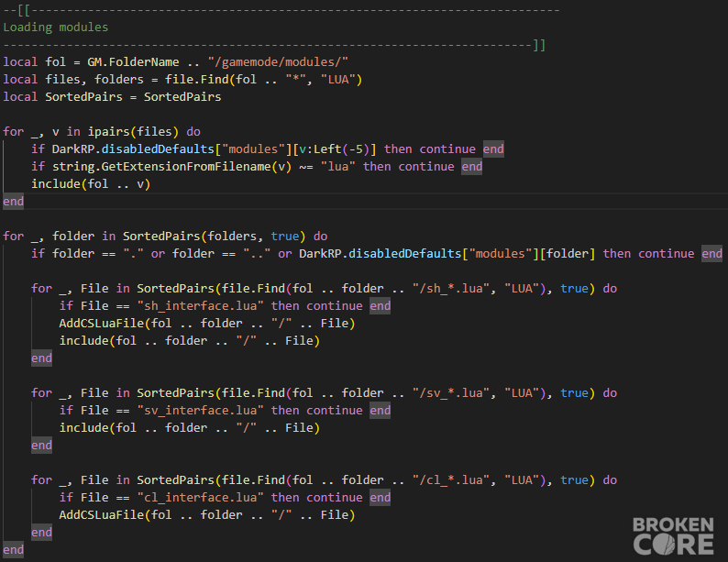The height and width of the screenshot is (562, 728).
Task: Click the "/sv_*.lua" pattern string
Action: pyautogui.click(x=451, y=393)
